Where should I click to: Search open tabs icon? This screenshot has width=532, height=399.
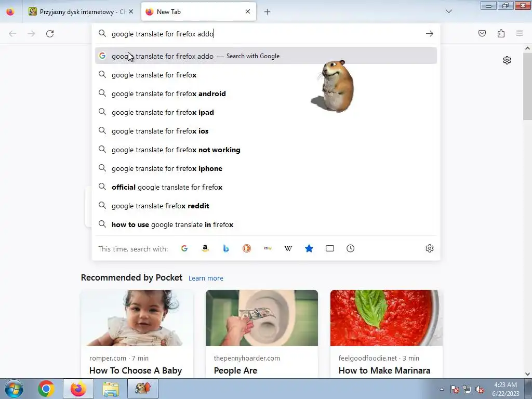[330, 248]
